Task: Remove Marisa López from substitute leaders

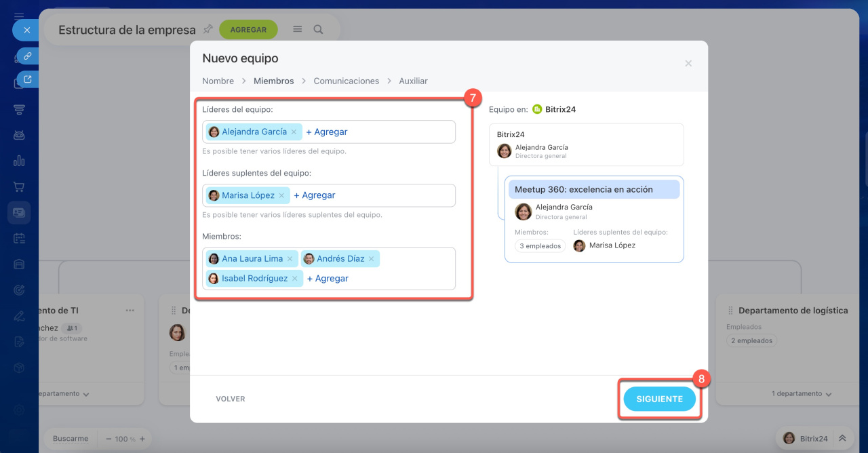Action: (281, 195)
